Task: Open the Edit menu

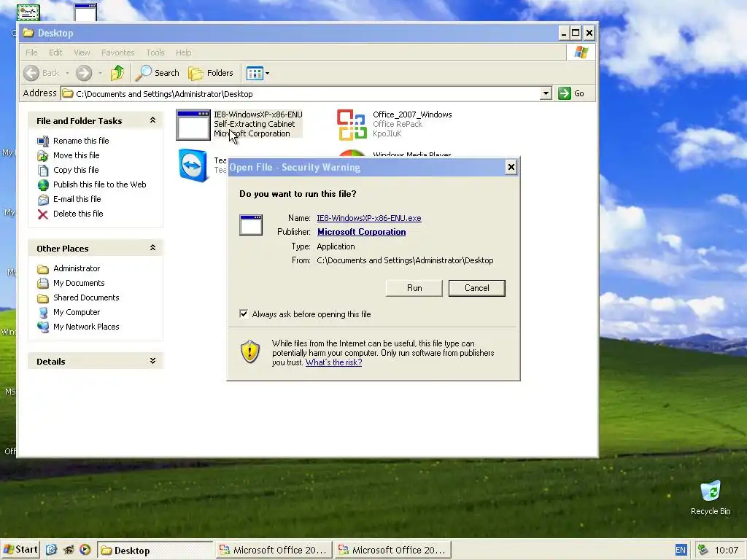Action: pos(55,52)
